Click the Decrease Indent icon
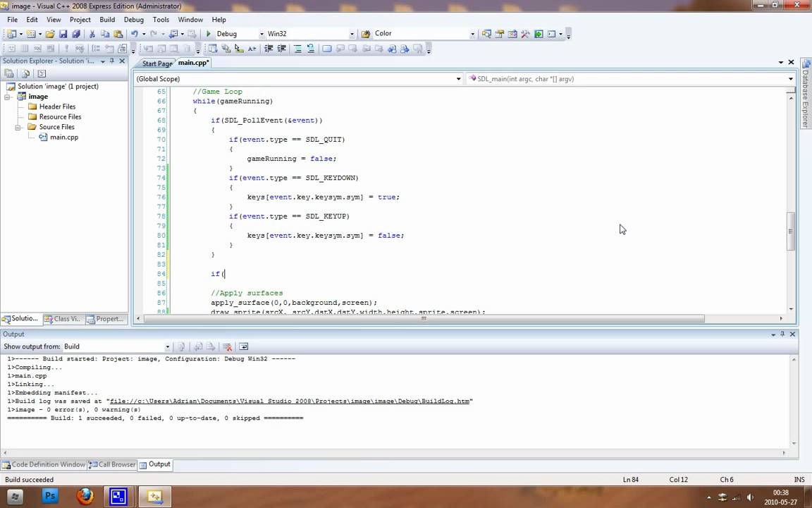This screenshot has height=508, width=812. (x=269, y=49)
